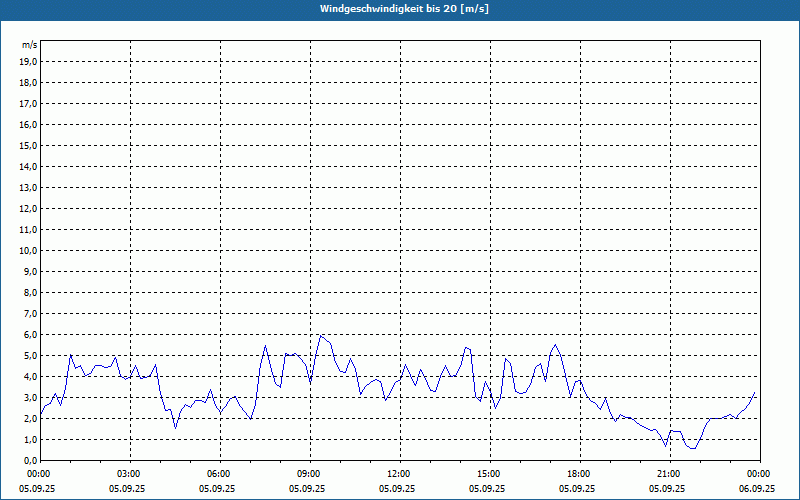Select the 21:00 time axis label
The height and width of the screenshot is (500, 800).
[669, 473]
